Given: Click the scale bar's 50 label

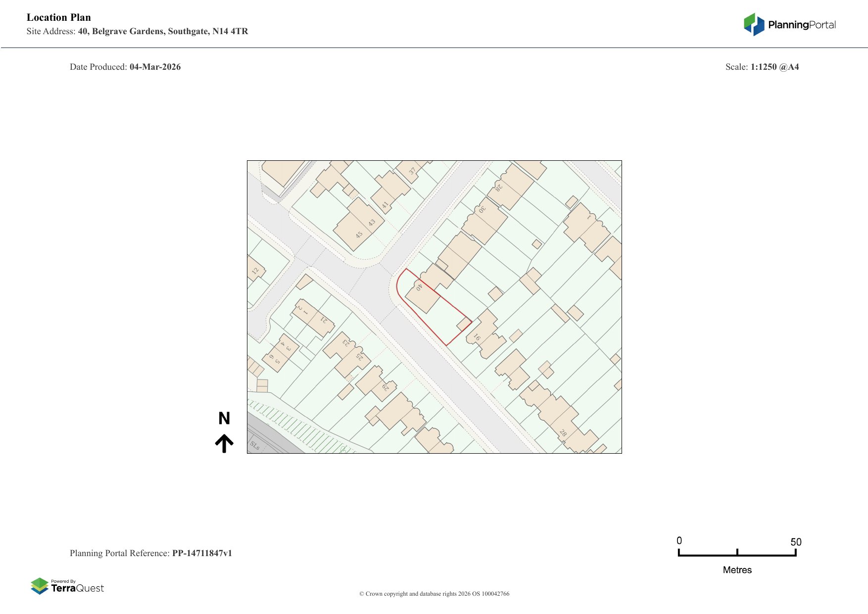Looking at the screenshot, I should (x=795, y=542).
